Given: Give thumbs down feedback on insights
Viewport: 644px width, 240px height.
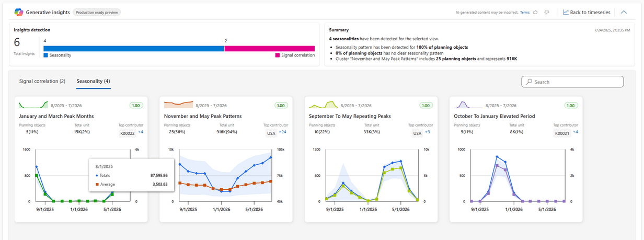Looking at the screenshot, I should (x=546, y=12).
